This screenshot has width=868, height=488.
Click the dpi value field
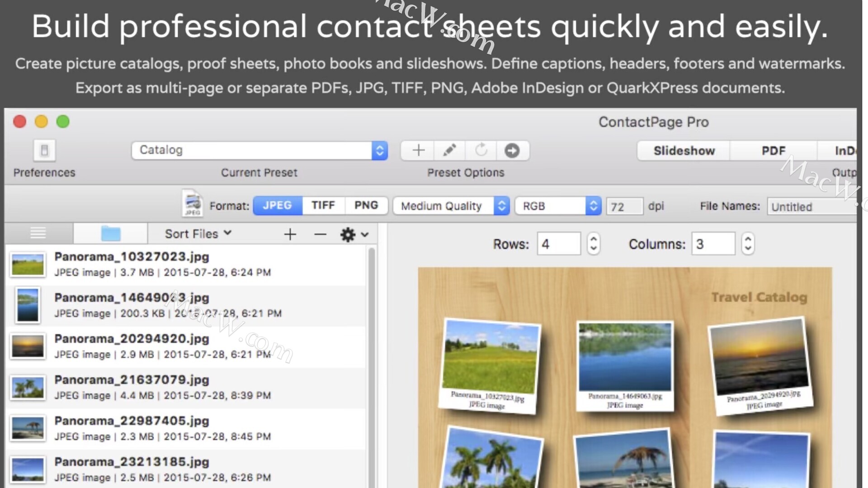[624, 207]
